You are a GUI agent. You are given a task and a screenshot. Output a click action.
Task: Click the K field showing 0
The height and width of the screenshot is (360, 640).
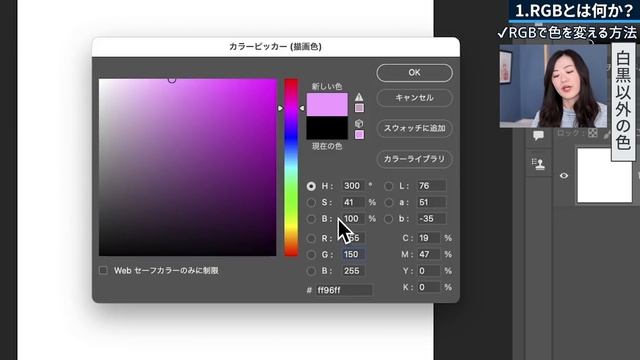click(x=429, y=287)
